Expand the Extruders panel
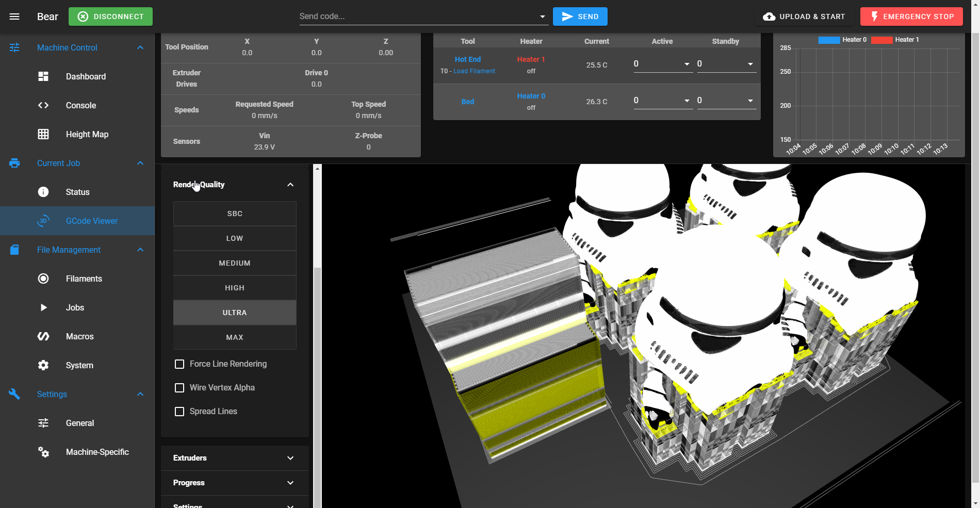980x508 pixels. pos(235,458)
